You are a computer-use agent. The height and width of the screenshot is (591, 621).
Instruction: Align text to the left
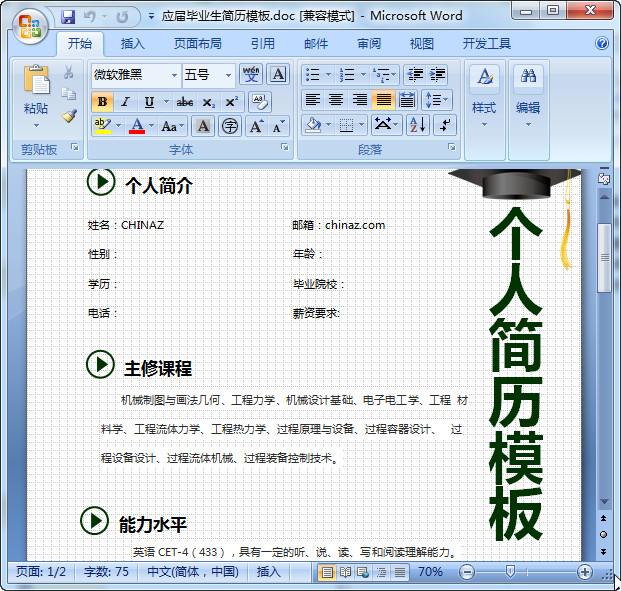tap(313, 100)
